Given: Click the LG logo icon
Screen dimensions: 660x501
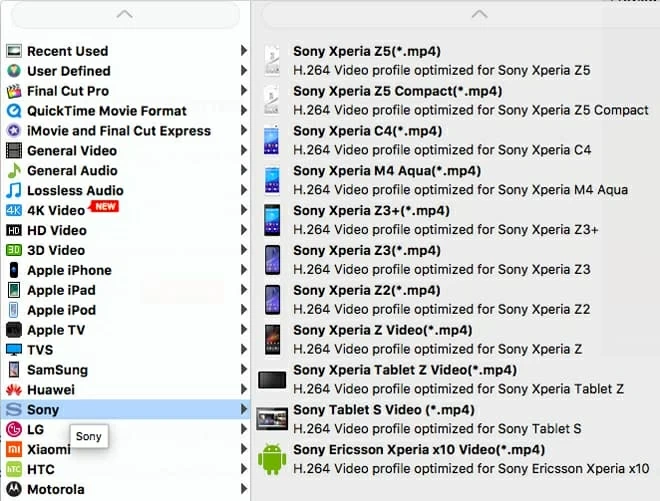Looking at the screenshot, I should point(14,429).
